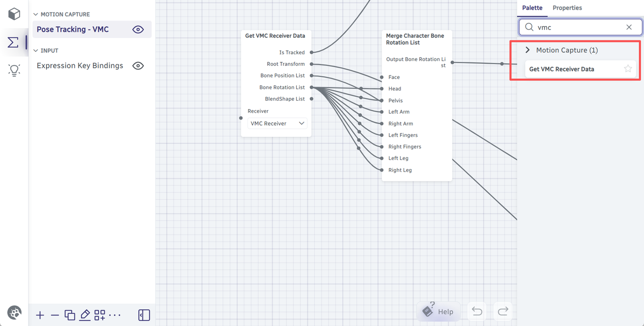This screenshot has height=326, width=644.
Task: Switch to the Properties tab
Action: 567,8
